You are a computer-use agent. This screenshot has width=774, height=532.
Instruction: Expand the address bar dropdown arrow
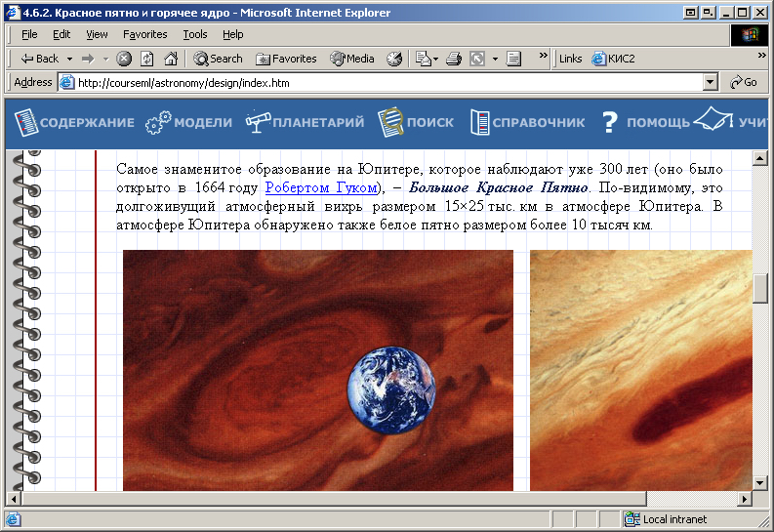point(710,83)
